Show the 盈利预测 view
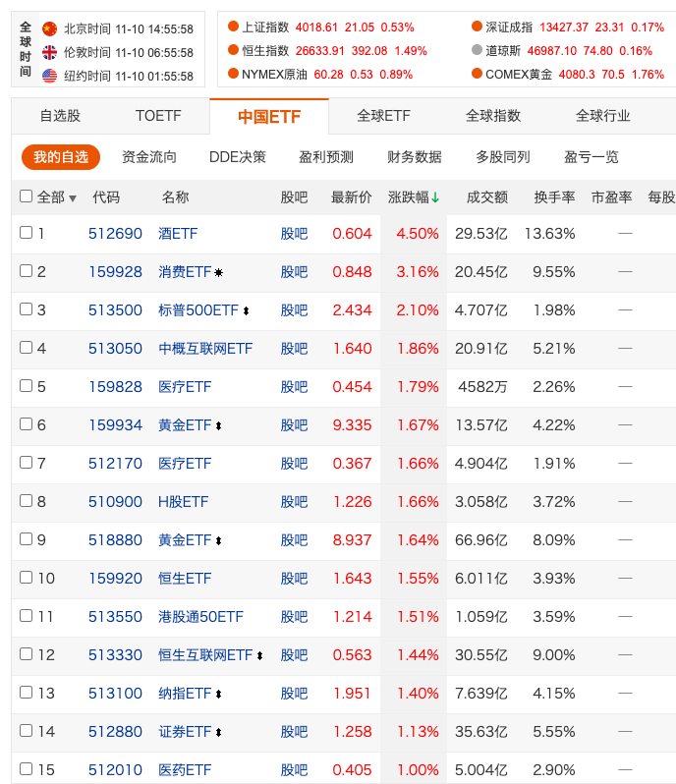This screenshot has width=676, height=784. (x=326, y=157)
